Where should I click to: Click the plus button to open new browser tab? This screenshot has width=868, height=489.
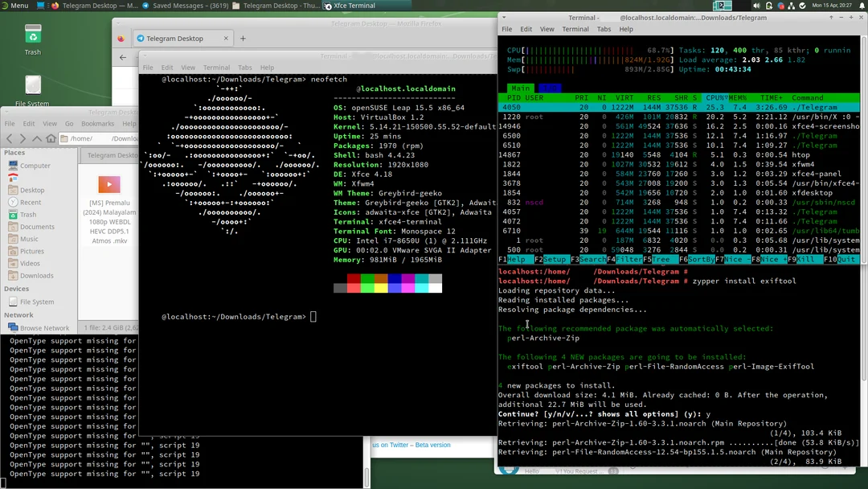coord(242,37)
